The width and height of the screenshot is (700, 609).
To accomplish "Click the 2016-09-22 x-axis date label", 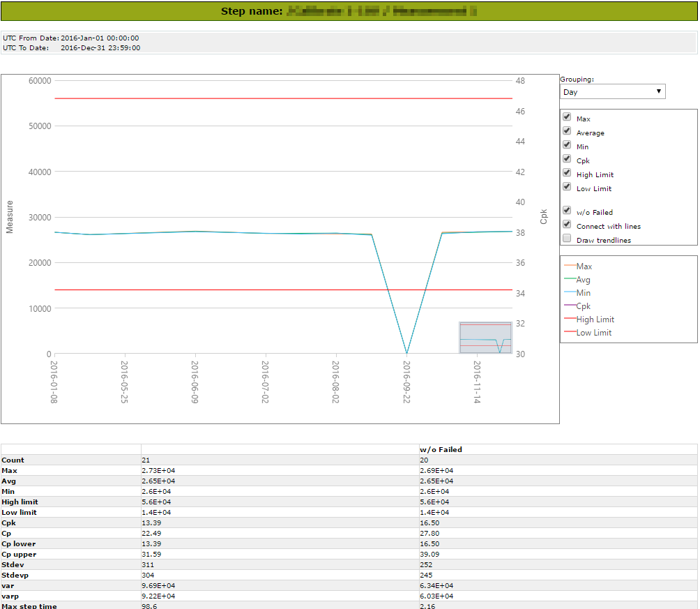I will 406,382.
